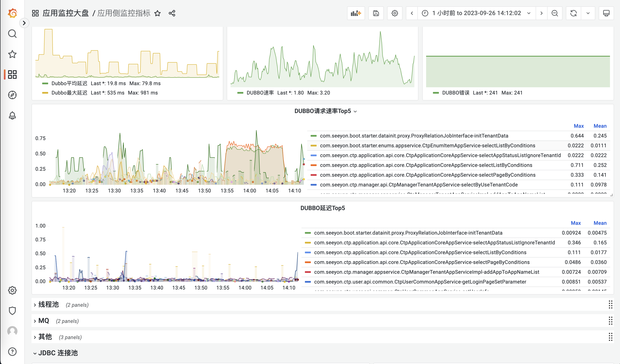Toggle DUBBO速率 series in legend

point(260,93)
